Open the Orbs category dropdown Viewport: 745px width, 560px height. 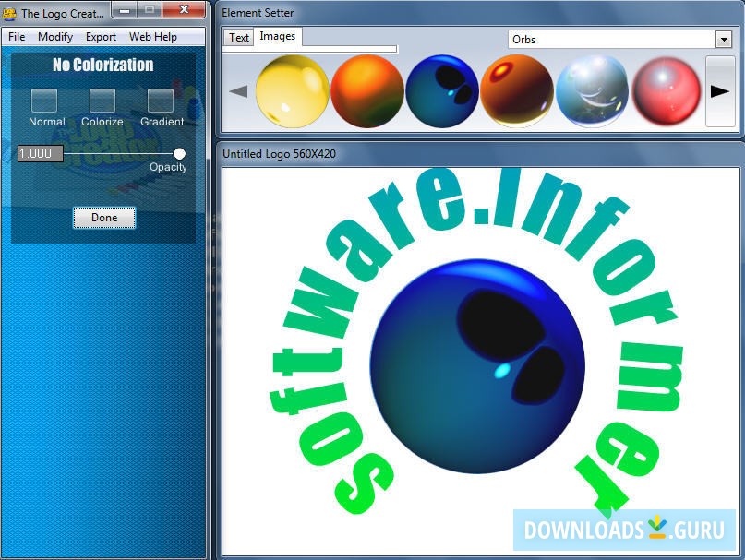pos(723,40)
